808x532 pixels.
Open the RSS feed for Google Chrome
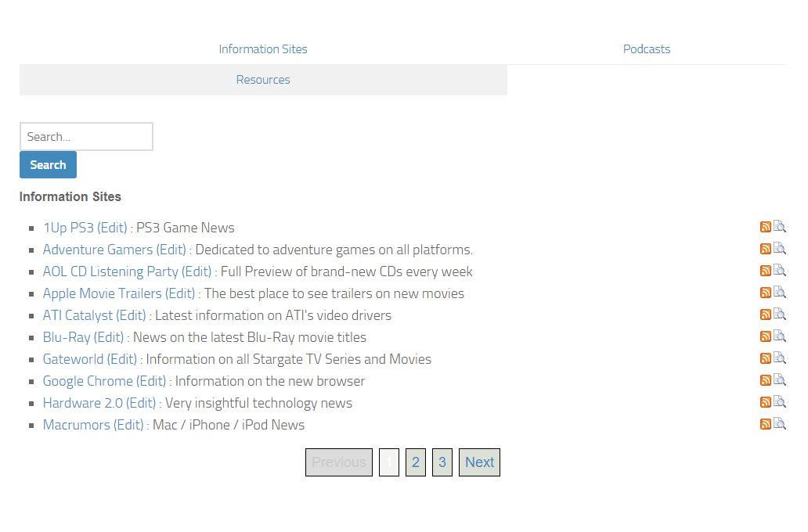pos(765,380)
